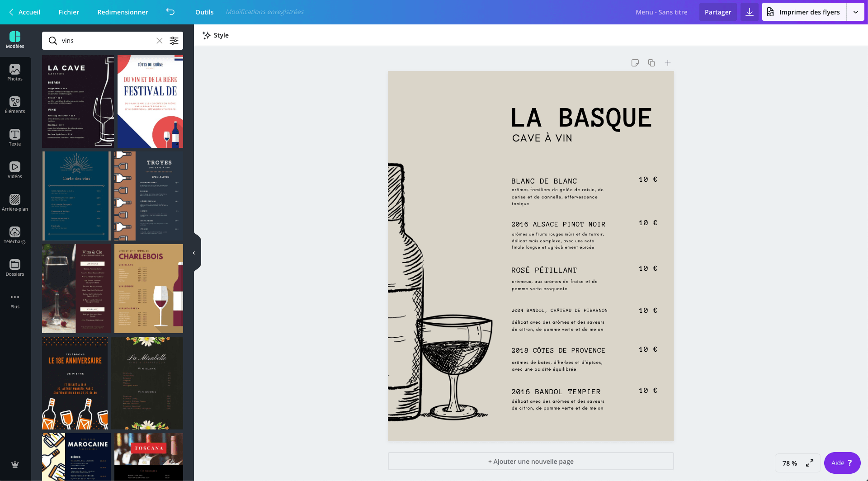The height and width of the screenshot is (481, 868).
Task: Open the Outils menu
Action: [204, 12]
